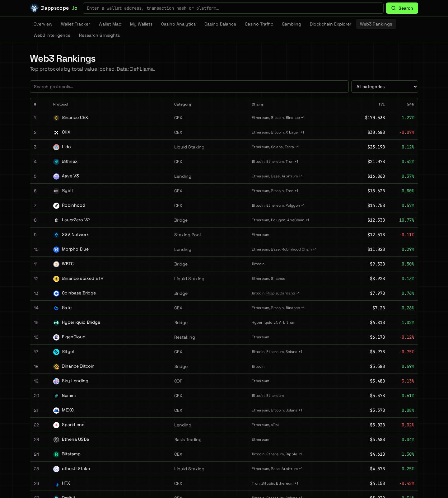Click the WBTC protocol icon
448x498 pixels.
pyautogui.click(x=56, y=264)
